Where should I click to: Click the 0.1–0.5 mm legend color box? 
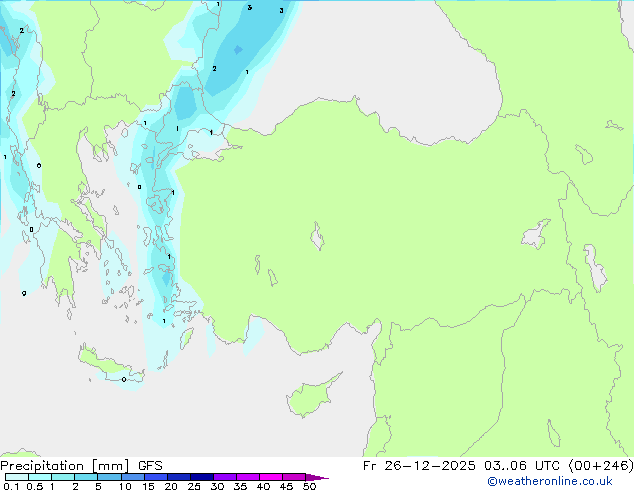(x=17, y=477)
